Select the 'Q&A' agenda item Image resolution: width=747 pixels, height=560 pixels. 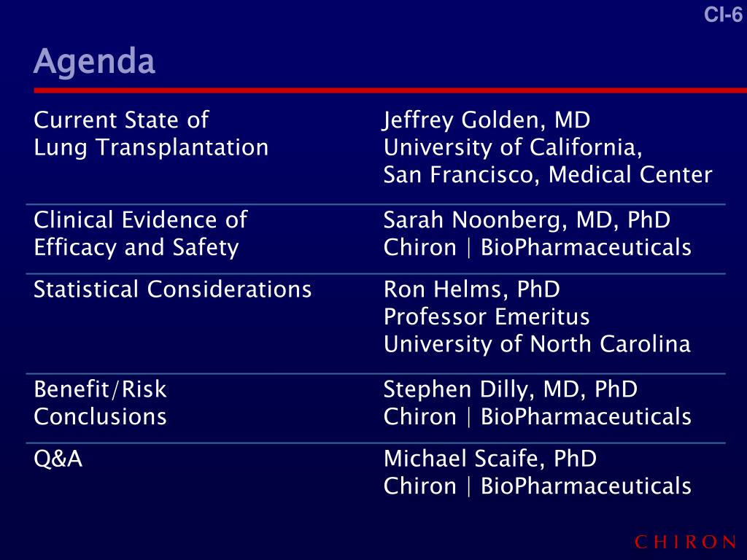coord(58,459)
